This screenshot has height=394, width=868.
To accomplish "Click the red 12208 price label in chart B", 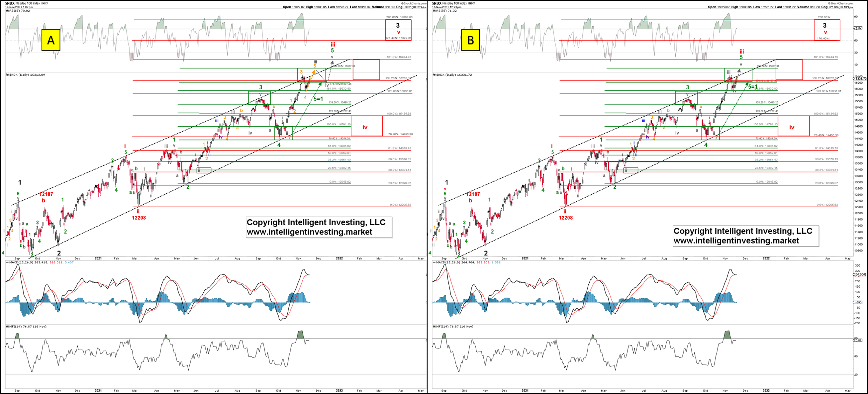I will 566,218.
